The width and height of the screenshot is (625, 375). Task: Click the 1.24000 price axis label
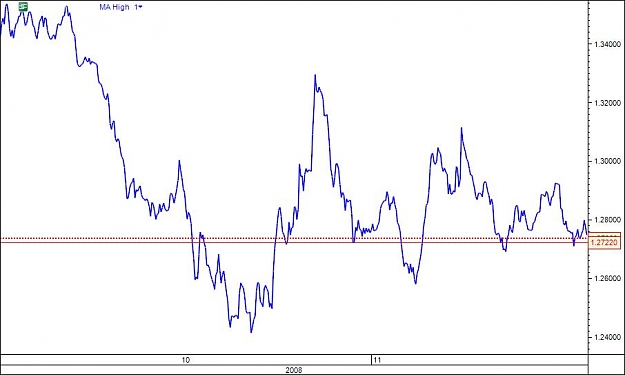coord(607,337)
